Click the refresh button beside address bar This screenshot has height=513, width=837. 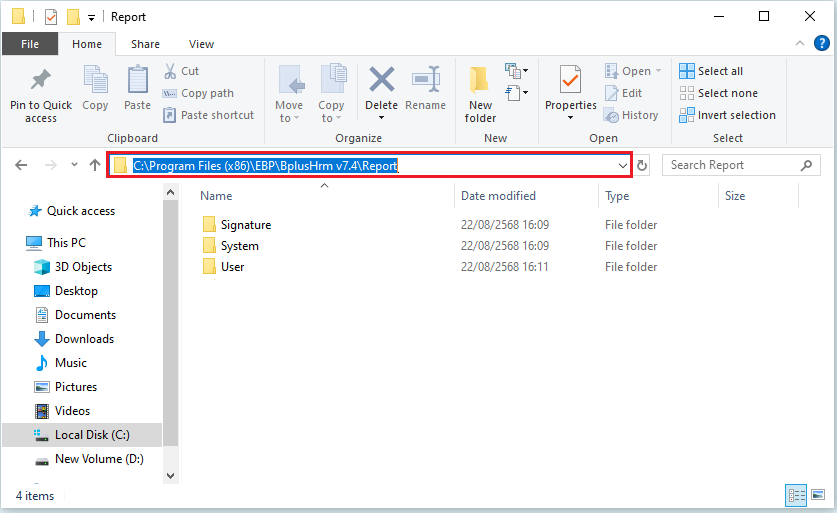coord(643,166)
